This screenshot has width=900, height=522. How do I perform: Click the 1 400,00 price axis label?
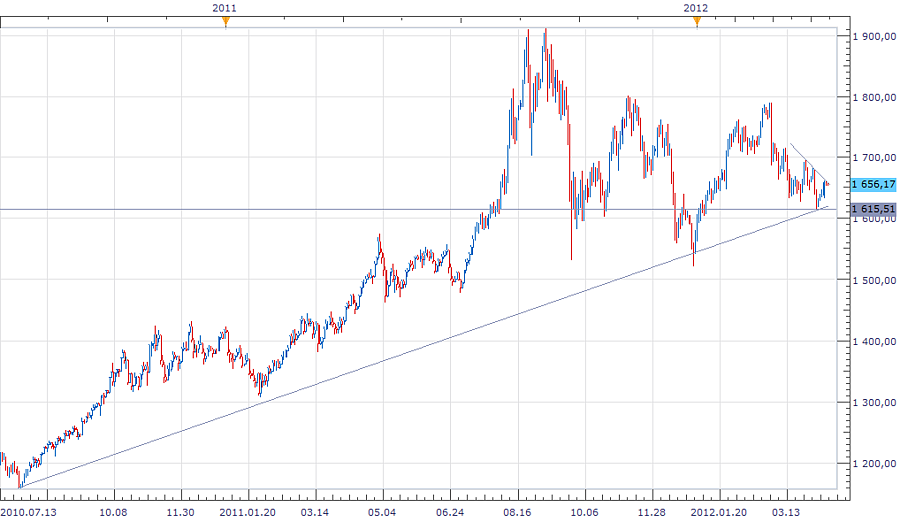click(x=873, y=342)
